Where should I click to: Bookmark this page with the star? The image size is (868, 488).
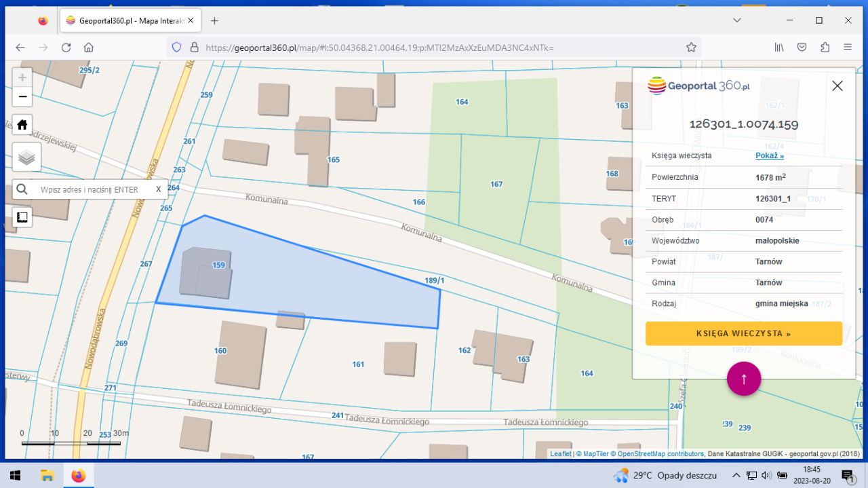click(691, 48)
